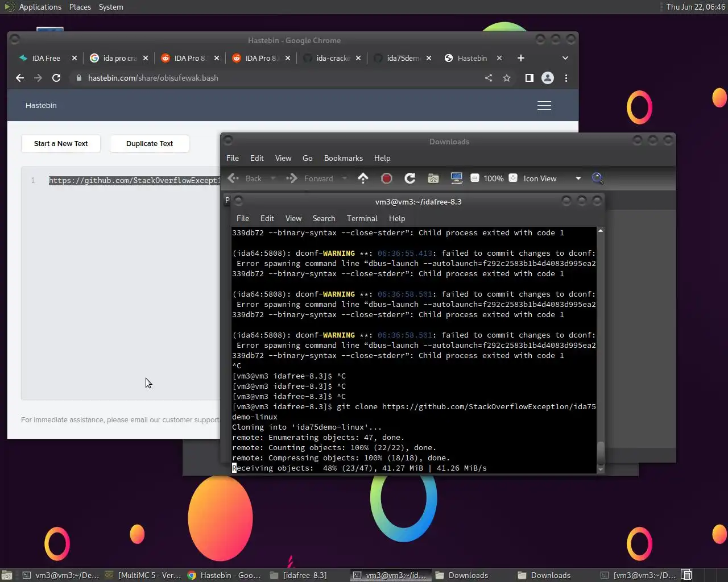Switch to the 'ida pro cra' Google tab
The width and height of the screenshot is (728, 582).
(x=119, y=58)
